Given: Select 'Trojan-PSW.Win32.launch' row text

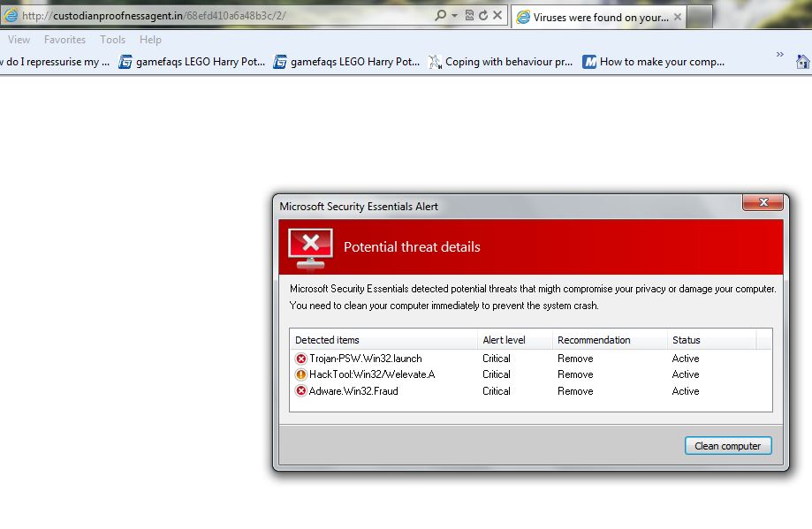Looking at the screenshot, I should (x=366, y=359).
